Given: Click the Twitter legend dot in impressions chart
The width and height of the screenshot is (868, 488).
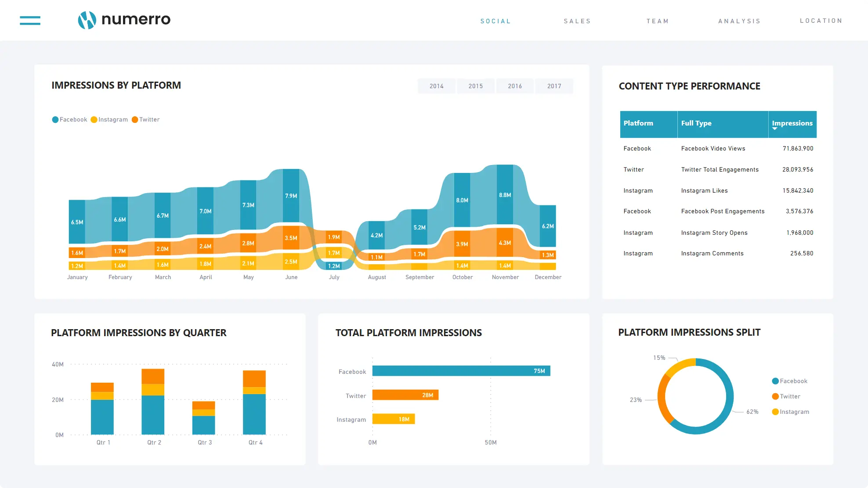Looking at the screenshot, I should point(135,120).
